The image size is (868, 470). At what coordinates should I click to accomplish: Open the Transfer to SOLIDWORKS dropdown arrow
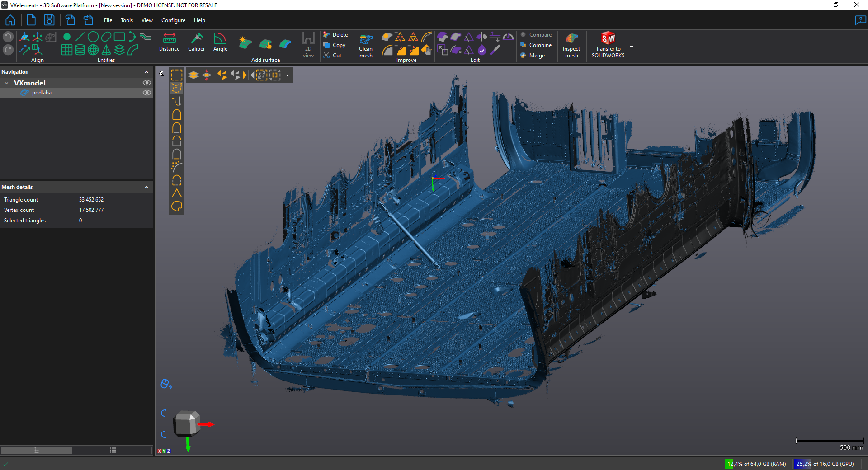click(632, 47)
